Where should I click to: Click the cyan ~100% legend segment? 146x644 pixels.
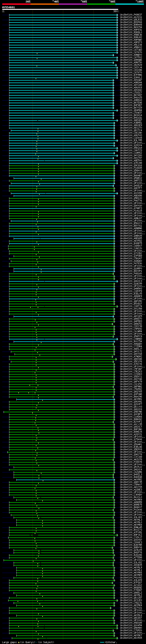[x=130, y=4]
